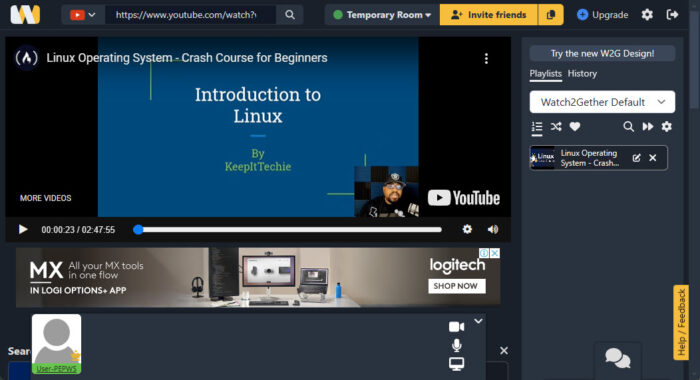Open the YouTube source selector dropdown
Image resolution: width=700 pixels, height=380 pixels.
point(83,15)
